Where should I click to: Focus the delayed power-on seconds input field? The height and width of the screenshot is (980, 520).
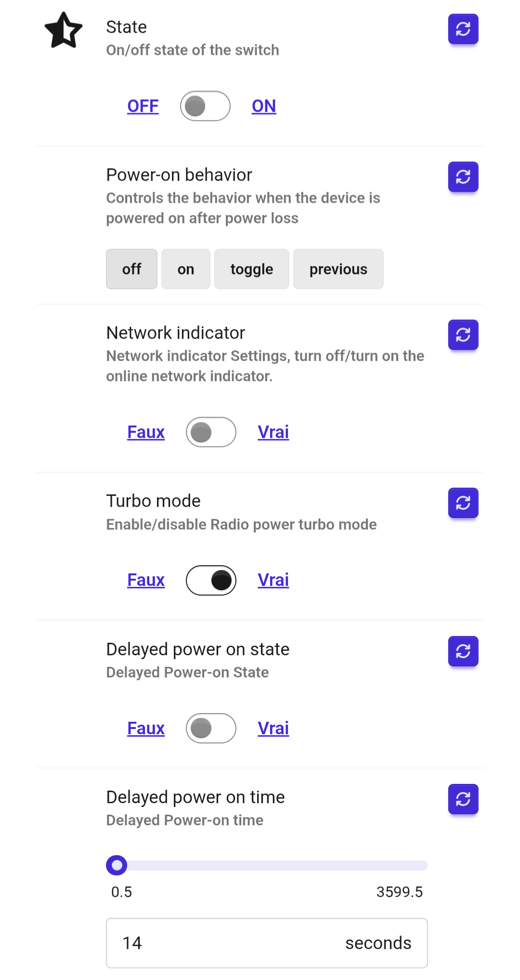[x=231, y=943]
